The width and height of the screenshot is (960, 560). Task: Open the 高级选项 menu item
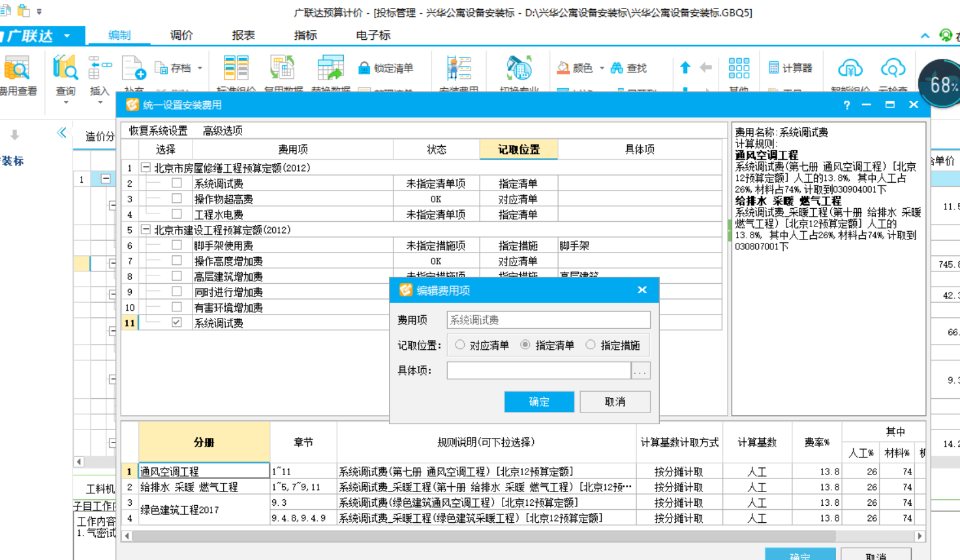point(223,131)
